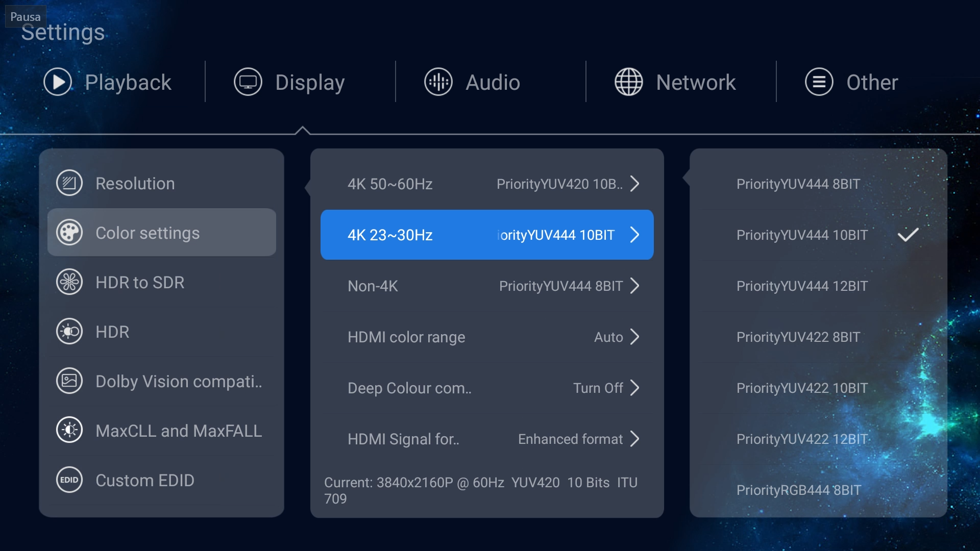Click the Turn Off value
The image size is (980, 551).
[598, 388]
